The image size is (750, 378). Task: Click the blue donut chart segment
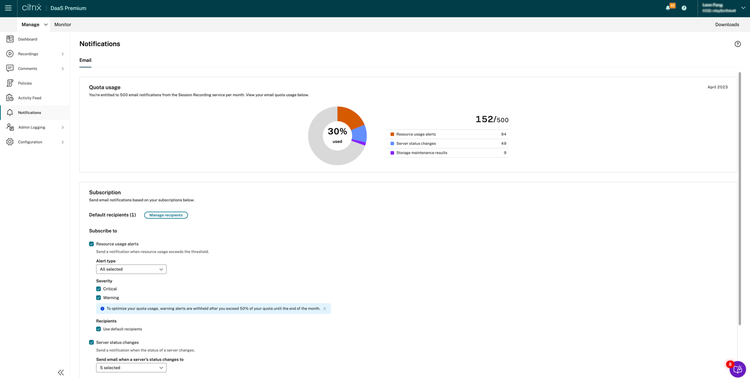coord(360,134)
